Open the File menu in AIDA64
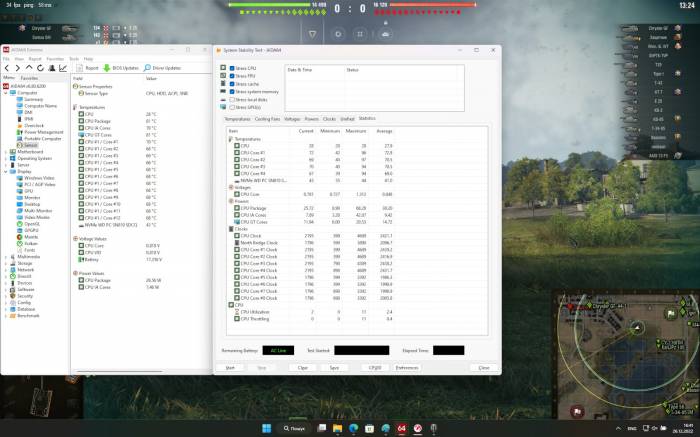The image size is (700, 437). pos(6,58)
